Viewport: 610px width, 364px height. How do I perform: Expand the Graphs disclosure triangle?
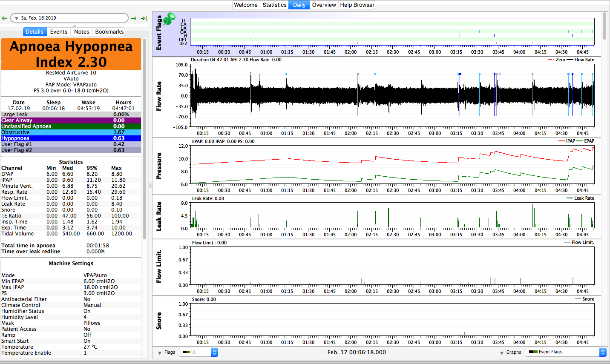pyautogui.click(x=502, y=353)
